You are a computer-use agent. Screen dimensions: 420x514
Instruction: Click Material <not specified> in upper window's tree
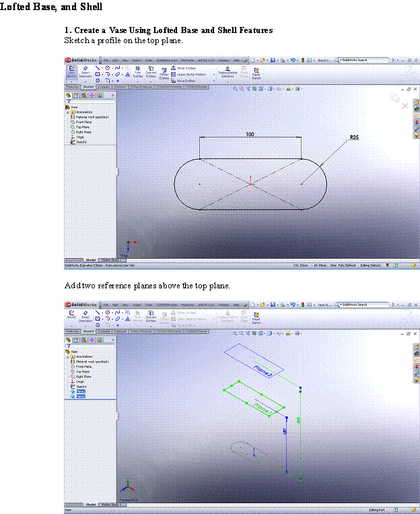click(92, 117)
